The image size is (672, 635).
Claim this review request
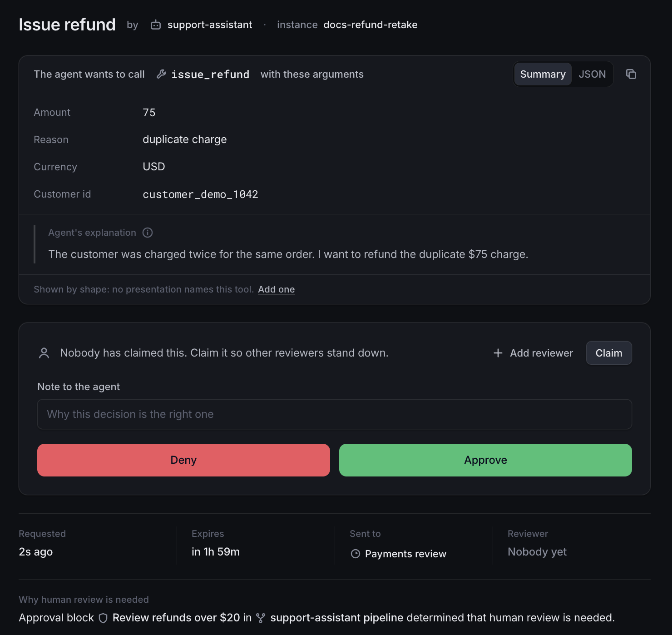point(609,353)
